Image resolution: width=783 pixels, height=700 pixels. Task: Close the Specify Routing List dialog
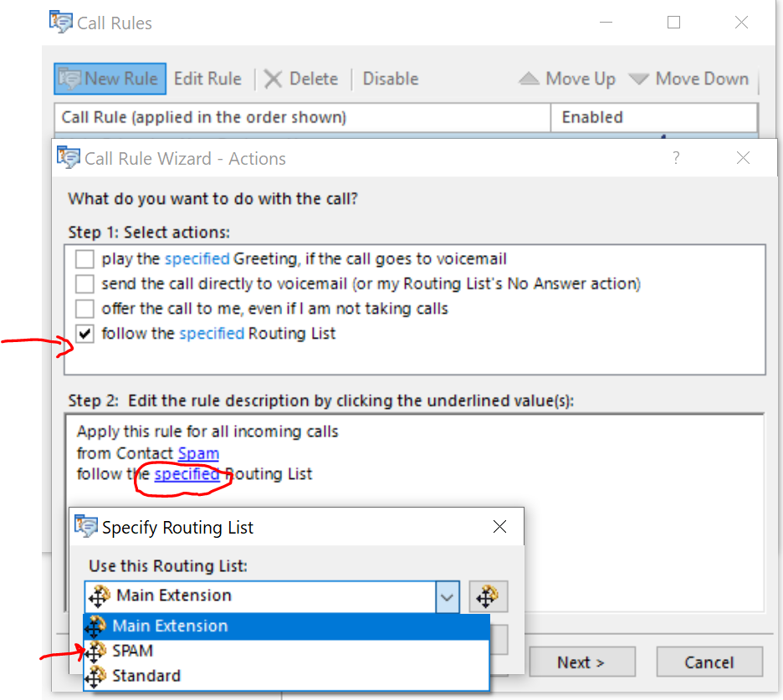tap(499, 527)
